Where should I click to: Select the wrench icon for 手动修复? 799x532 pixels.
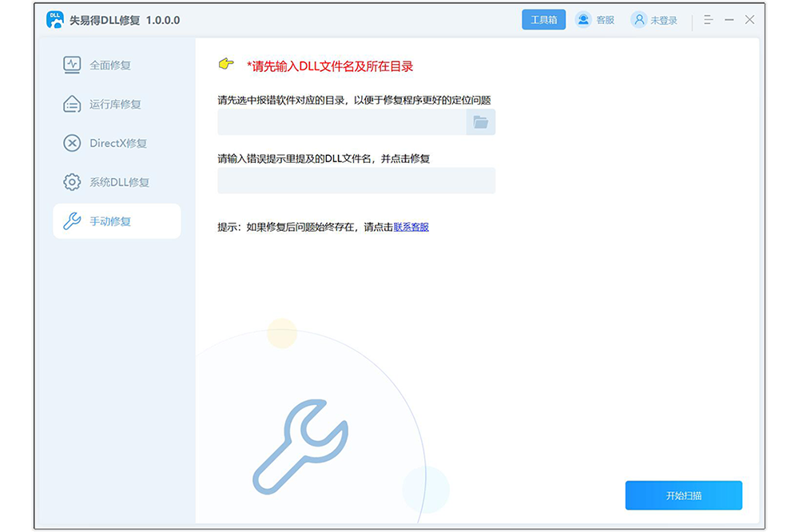click(70, 221)
